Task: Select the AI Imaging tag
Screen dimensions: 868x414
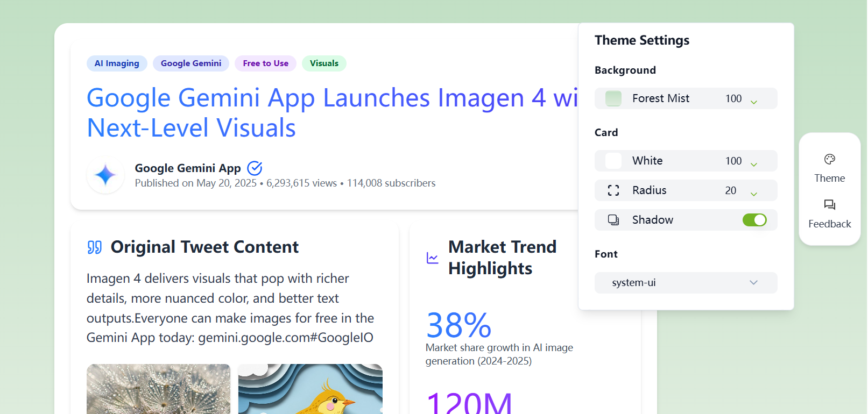Action: [117, 63]
